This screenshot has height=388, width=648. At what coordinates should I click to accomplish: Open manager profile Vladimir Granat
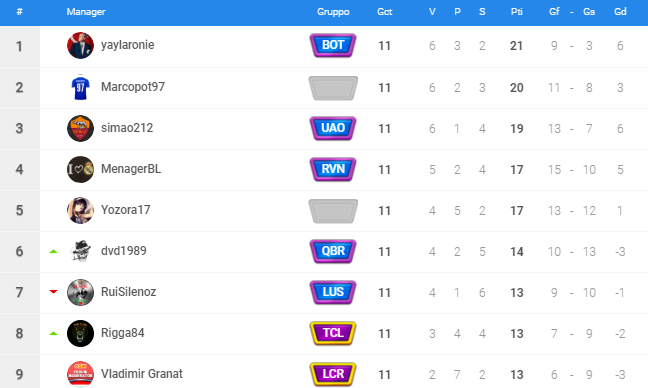(142, 374)
